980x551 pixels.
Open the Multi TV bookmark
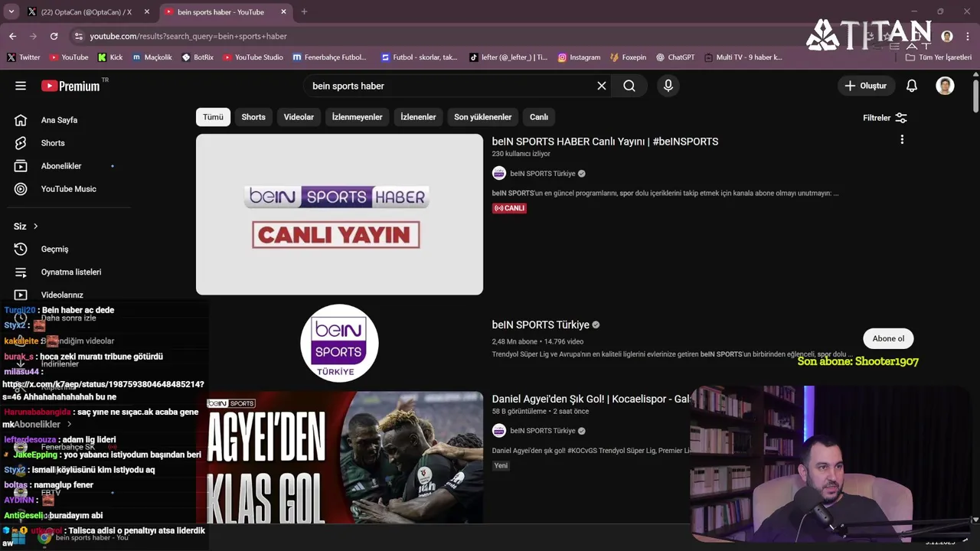743,57
